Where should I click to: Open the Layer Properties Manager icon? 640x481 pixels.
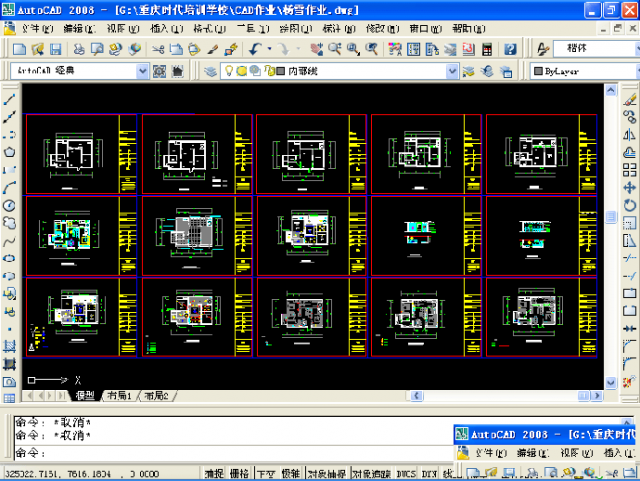[x=210, y=71]
